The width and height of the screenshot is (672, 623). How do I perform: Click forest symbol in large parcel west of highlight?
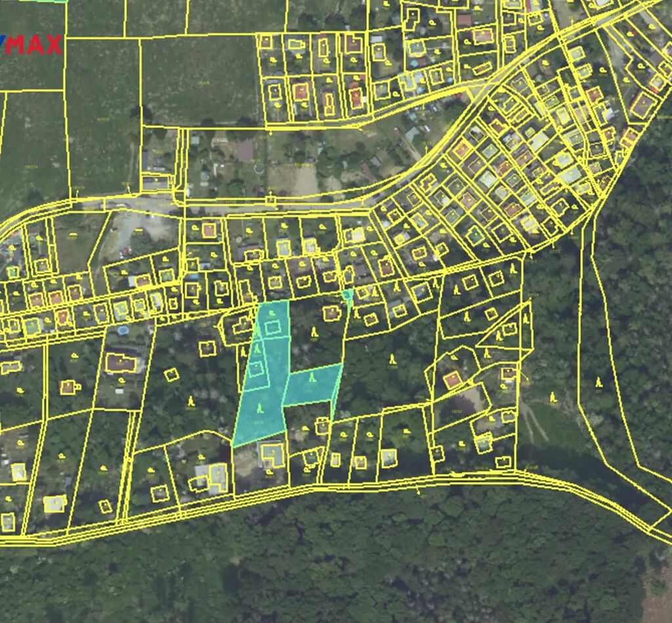pos(191,400)
